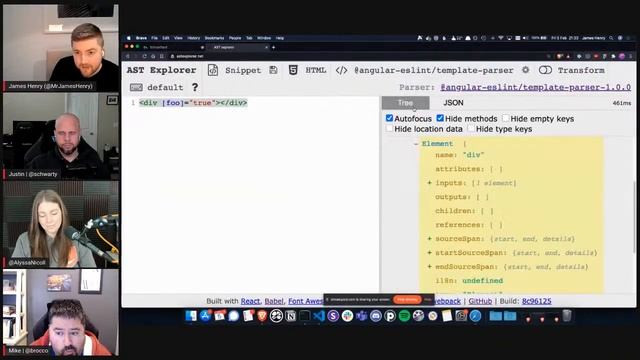Screen dimensions: 640x360
Task: Click the browser reload icon
Action: click(144, 56)
